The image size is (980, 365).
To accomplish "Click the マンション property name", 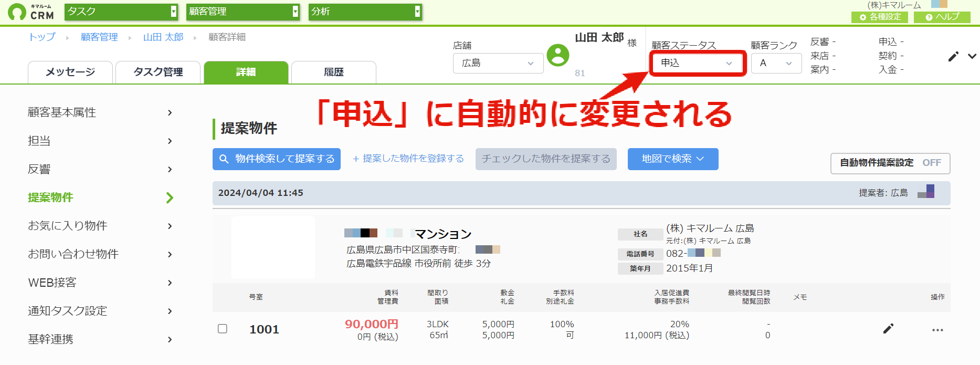I will (444, 234).
